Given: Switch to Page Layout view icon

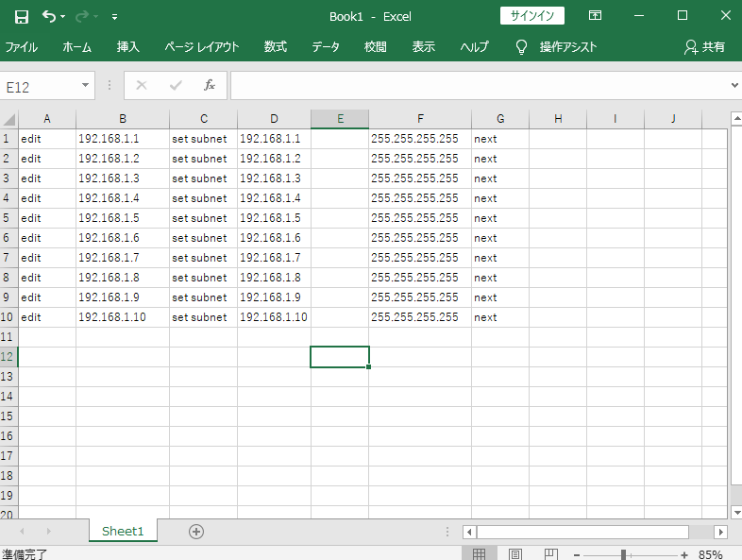Looking at the screenshot, I should click(515, 554).
